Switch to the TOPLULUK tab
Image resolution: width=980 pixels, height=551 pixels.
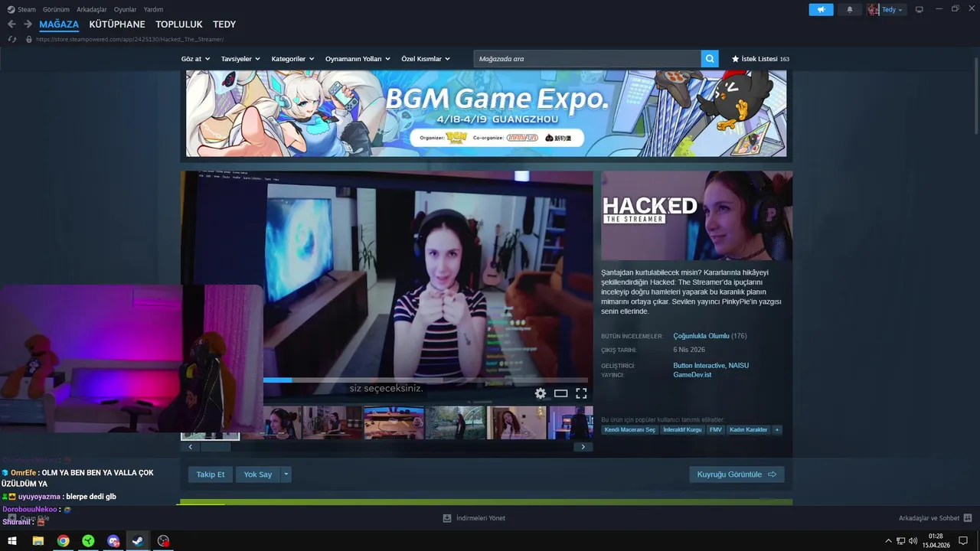[179, 24]
